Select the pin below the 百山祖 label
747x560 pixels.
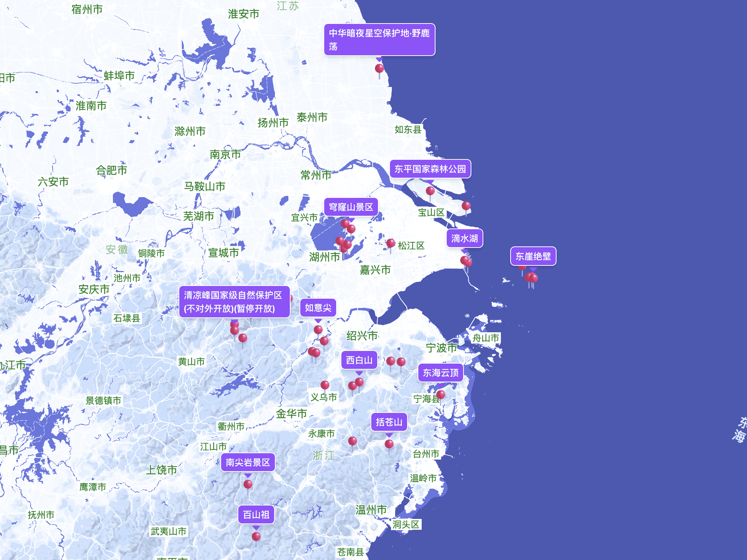(256, 537)
